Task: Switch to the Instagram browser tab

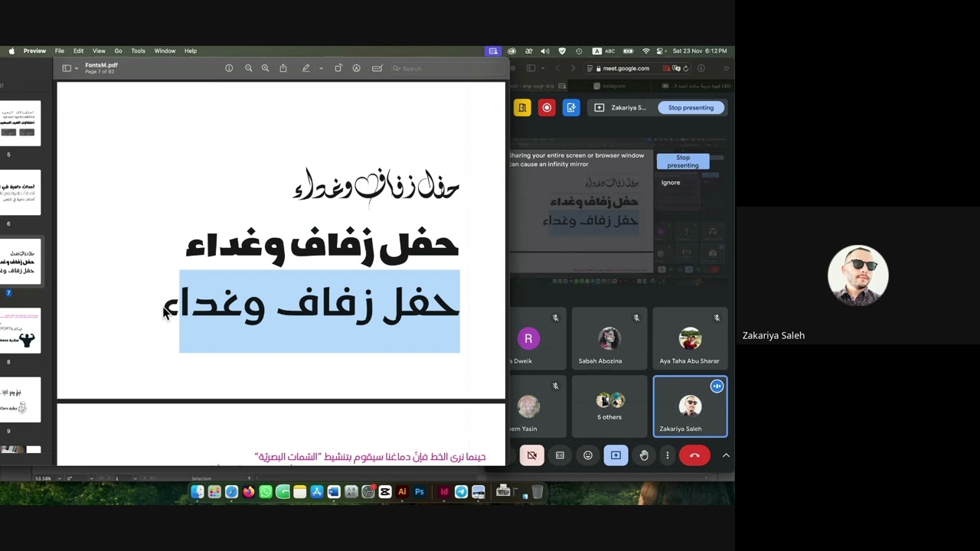Action: pos(610,86)
